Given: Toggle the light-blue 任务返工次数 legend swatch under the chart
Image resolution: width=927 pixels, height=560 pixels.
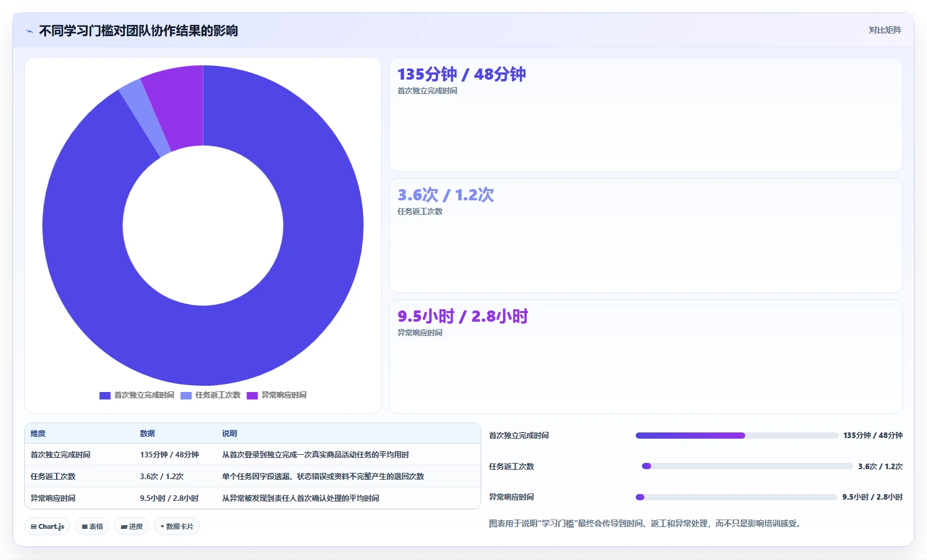Looking at the screenshot, I should [x=186, y=395].
